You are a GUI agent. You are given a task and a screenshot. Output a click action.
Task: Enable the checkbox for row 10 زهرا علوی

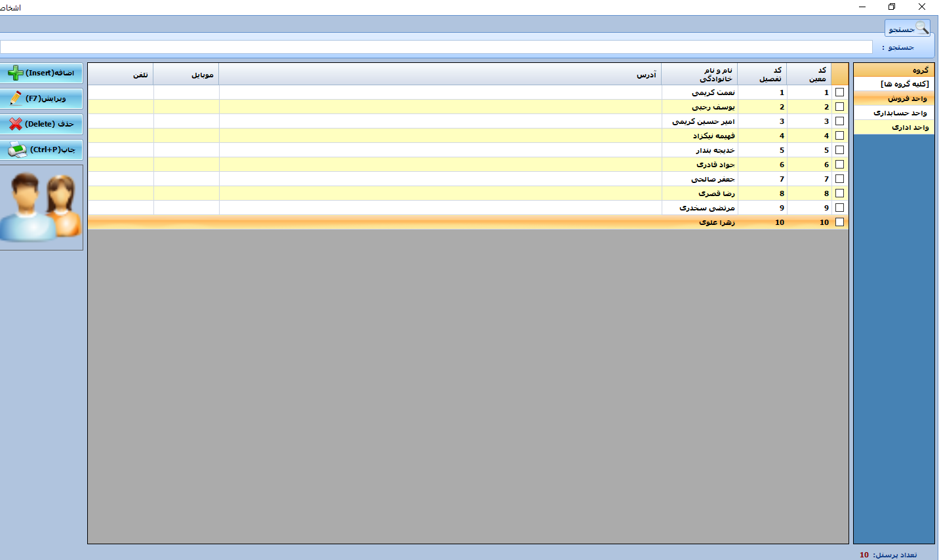pyautogui.click(x=839, y=222)
